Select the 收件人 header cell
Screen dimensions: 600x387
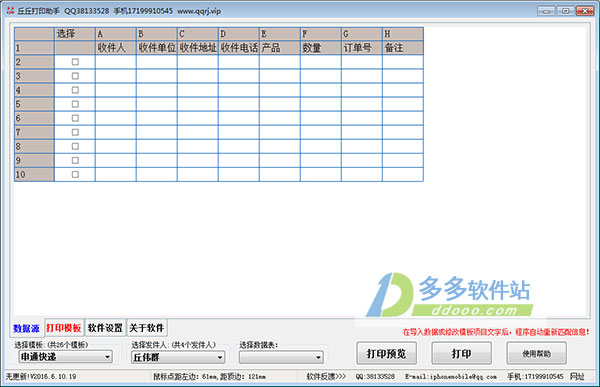[x=116, y=48]
